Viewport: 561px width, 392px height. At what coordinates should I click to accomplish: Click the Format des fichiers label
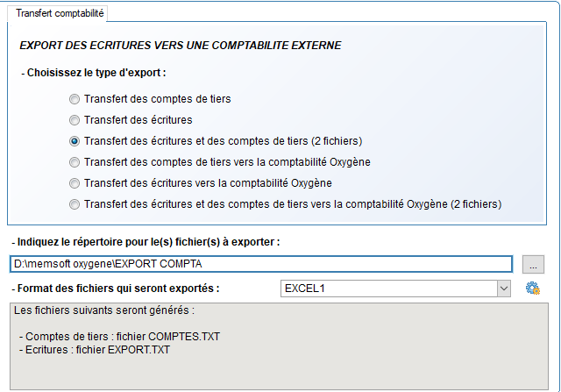click(x=116, y=289)
